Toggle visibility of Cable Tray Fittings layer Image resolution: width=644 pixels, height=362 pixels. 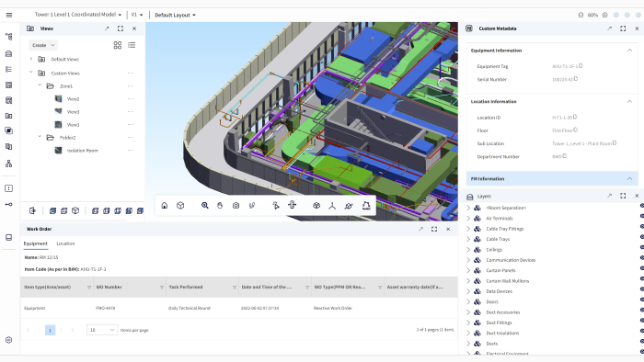(641, 227)
